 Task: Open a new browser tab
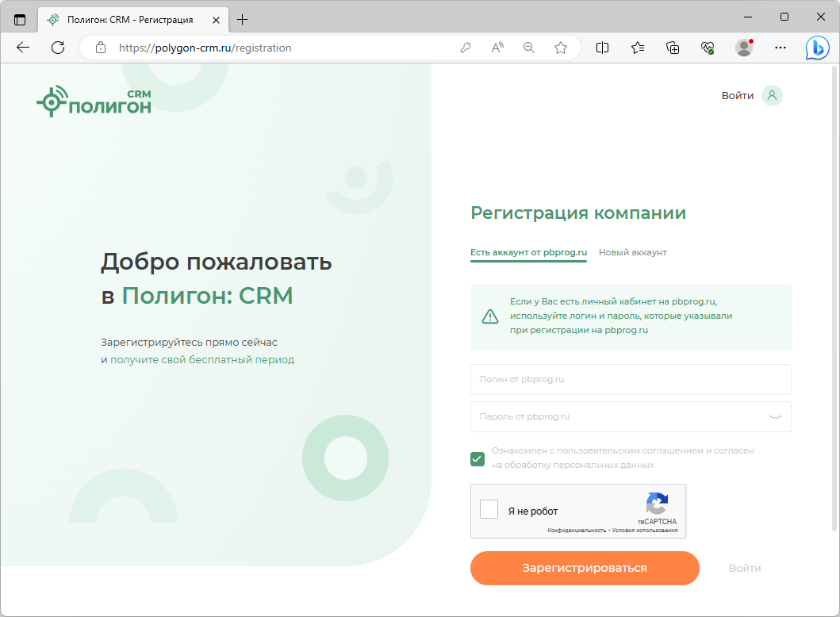(x=242, y=20)
